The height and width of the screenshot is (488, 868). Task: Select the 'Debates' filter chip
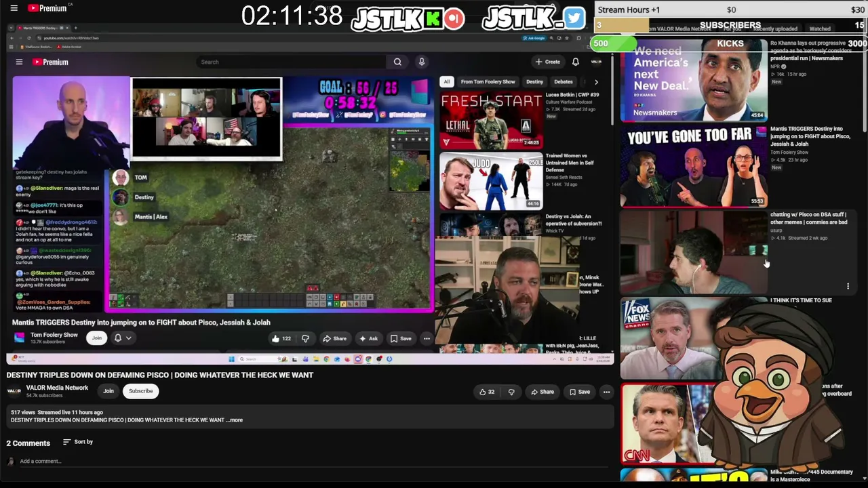564,82
